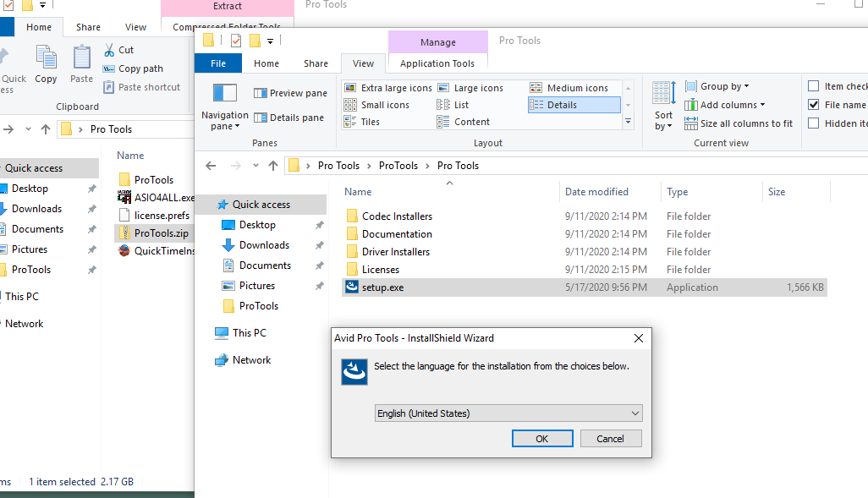Viewport: 868px width, 498px height.
Task: Click the Copy icon in ribbon
Action: [x=46, y=58]
